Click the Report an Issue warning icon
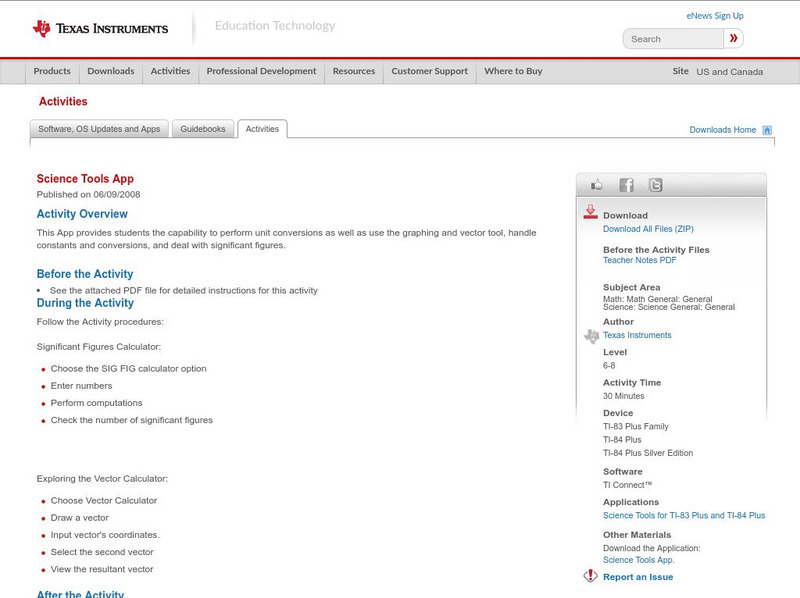This screenshot has width=800, height=598. 590,576
